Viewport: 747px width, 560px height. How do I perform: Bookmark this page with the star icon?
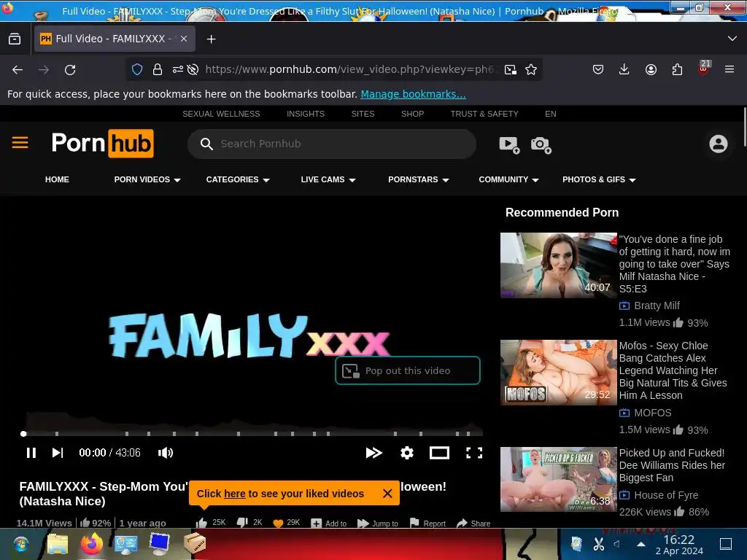click(x=531, y=70)
